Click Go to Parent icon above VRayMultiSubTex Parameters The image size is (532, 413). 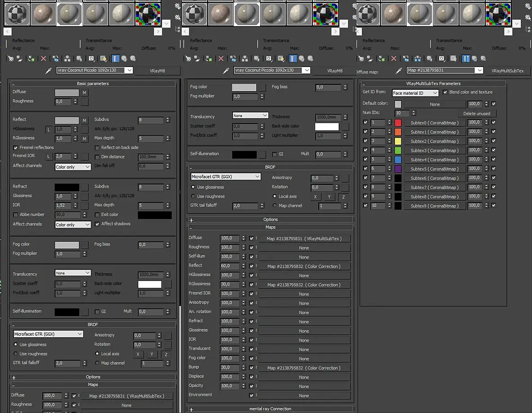tap(475, 58)
